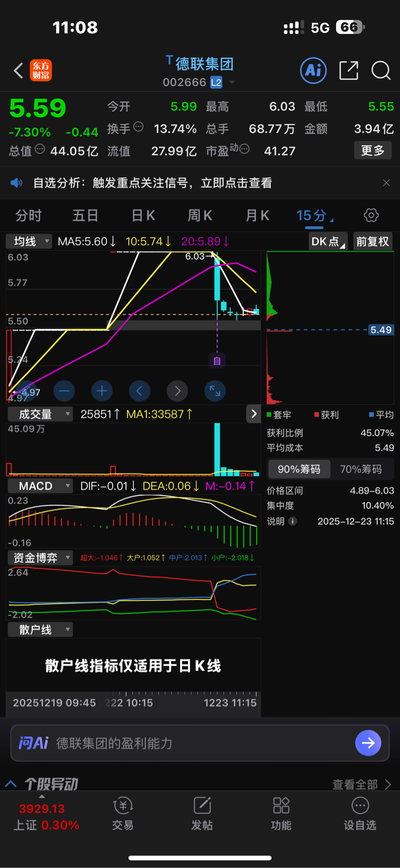Tap the 更多 button
The height and width of the screenshot is (868, 400).
pos(373,151)
